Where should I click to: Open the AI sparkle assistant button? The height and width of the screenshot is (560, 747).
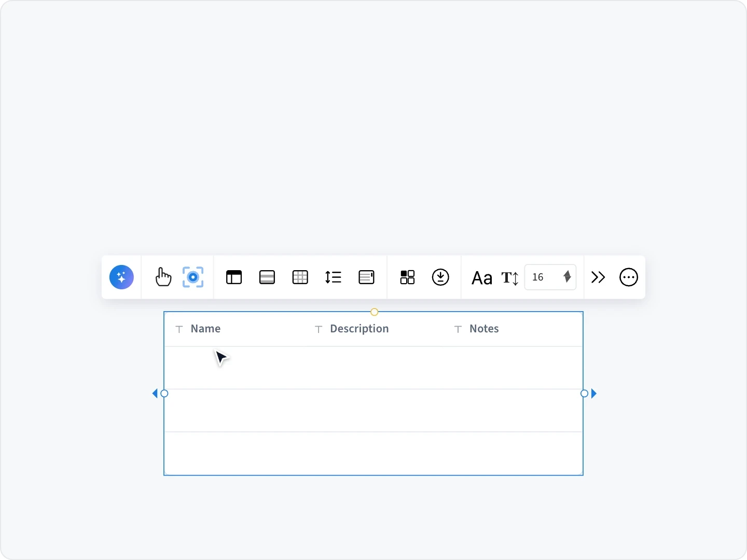(121, 277)
